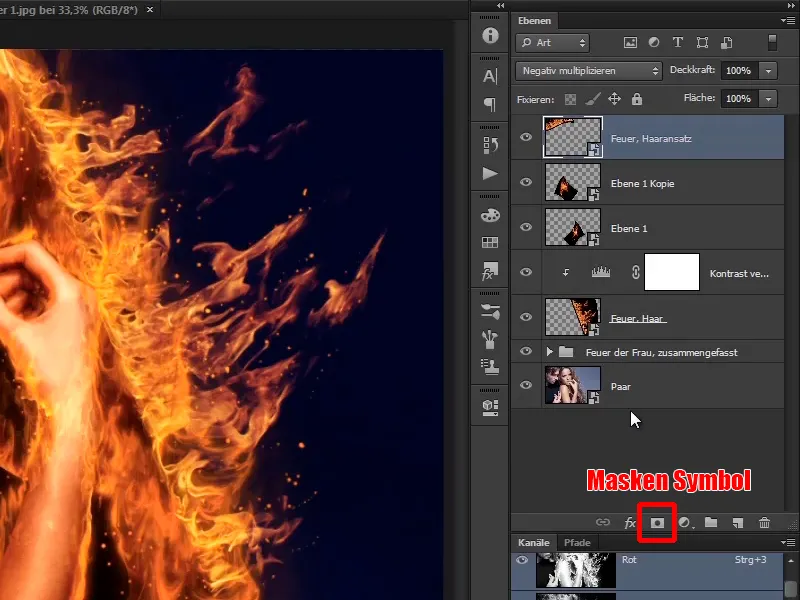Viewport: 800px width, 600px height.
Task: Open the Color palette panel icon
Action: point(490,215)
